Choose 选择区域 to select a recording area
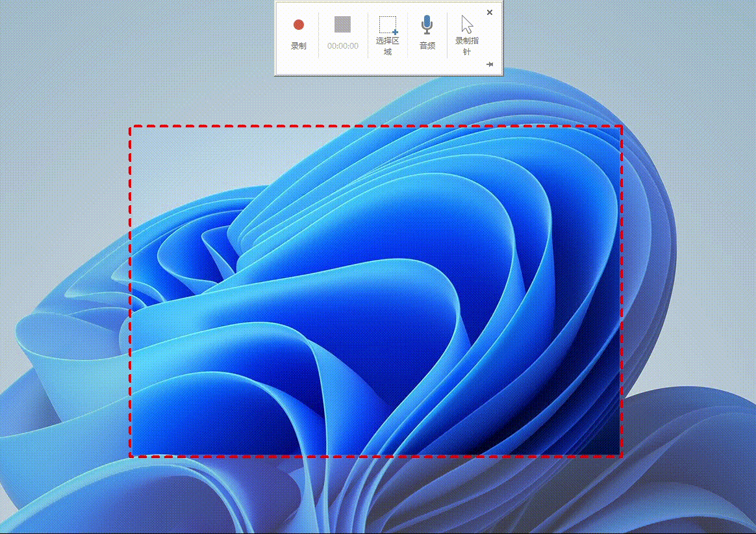 click(388, 34)
